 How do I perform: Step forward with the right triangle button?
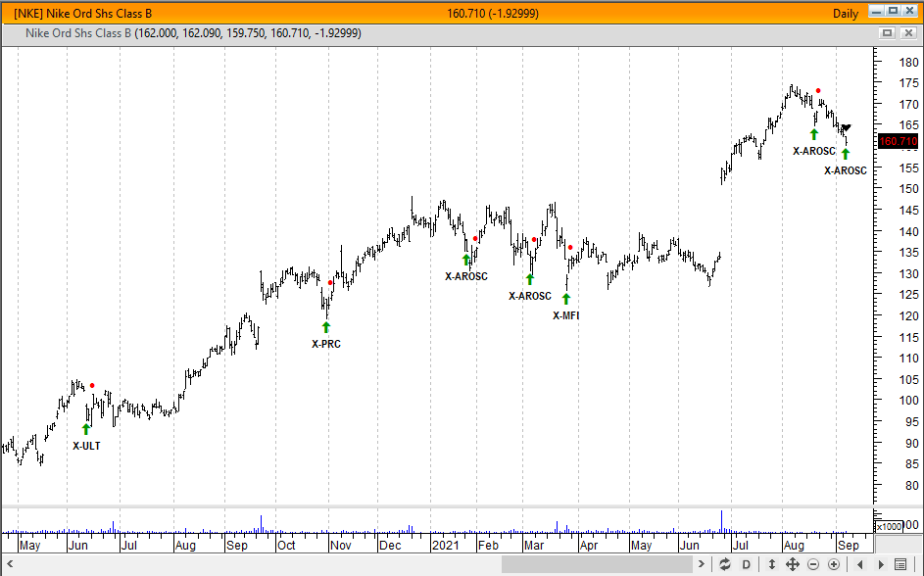[x=880, y=564]
